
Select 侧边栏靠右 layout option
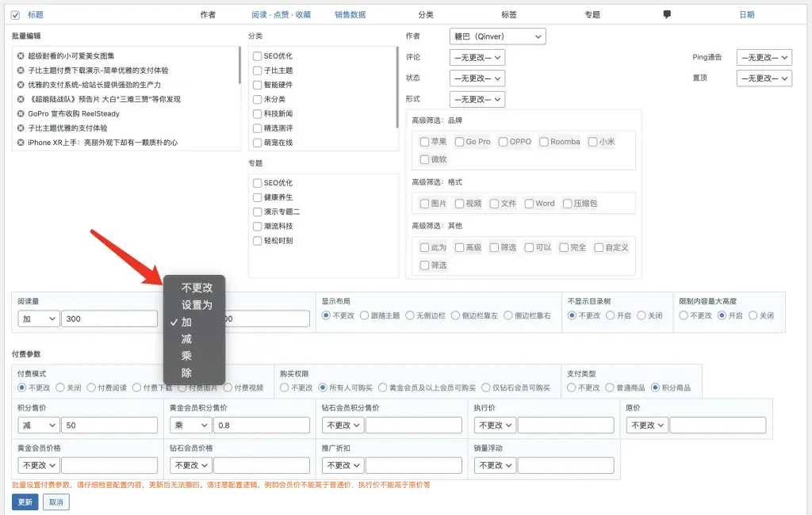point(508,315)
